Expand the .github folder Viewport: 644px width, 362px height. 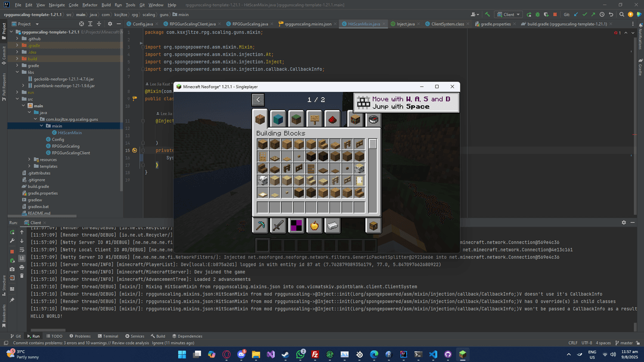[x=17, y=39]
